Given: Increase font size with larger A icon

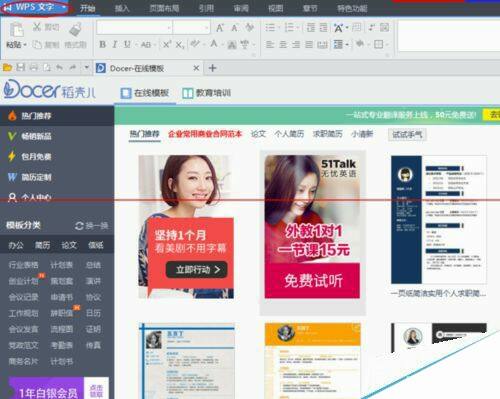Looking at the screenshot, I should click(x=220, y=28).
